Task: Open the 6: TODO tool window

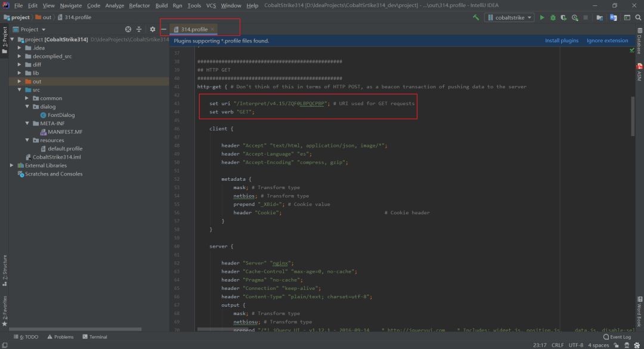Action: pos(26,336)
